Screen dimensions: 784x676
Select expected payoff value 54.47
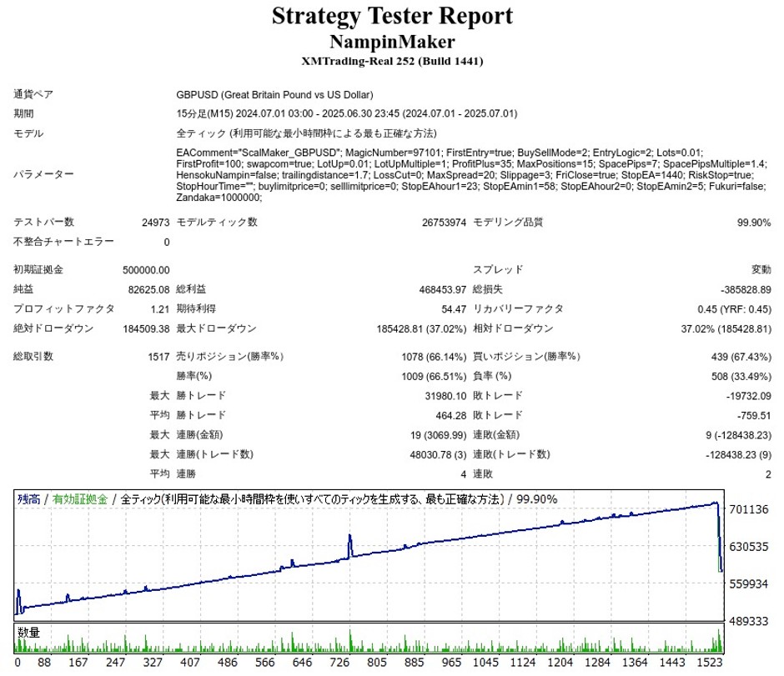[454, 309]
